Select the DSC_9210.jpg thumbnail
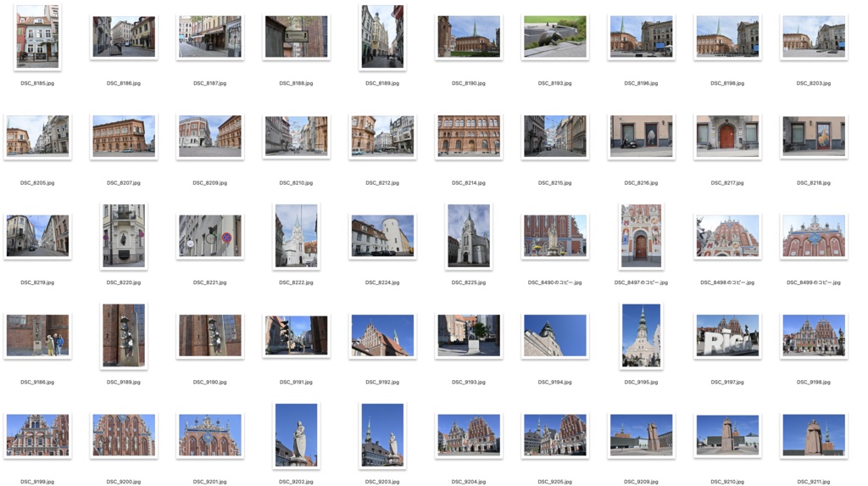This screenshot has height=486, width=868. (x=727, y=435)
